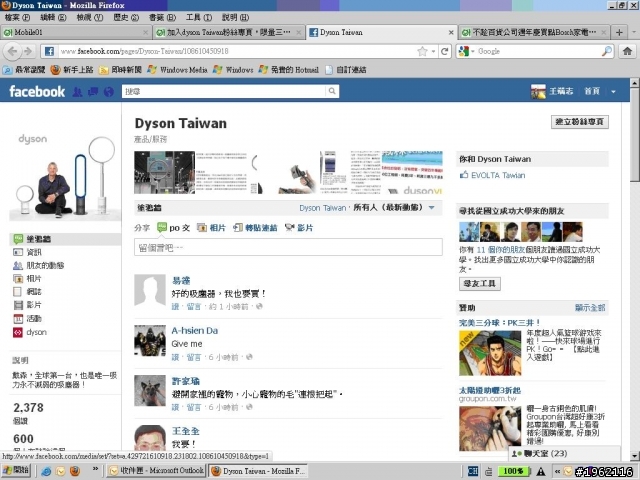Viewport: 640px width, 480px height.
Task: Expand the wall filter dropdown arrow
Action: pos(431,208)
